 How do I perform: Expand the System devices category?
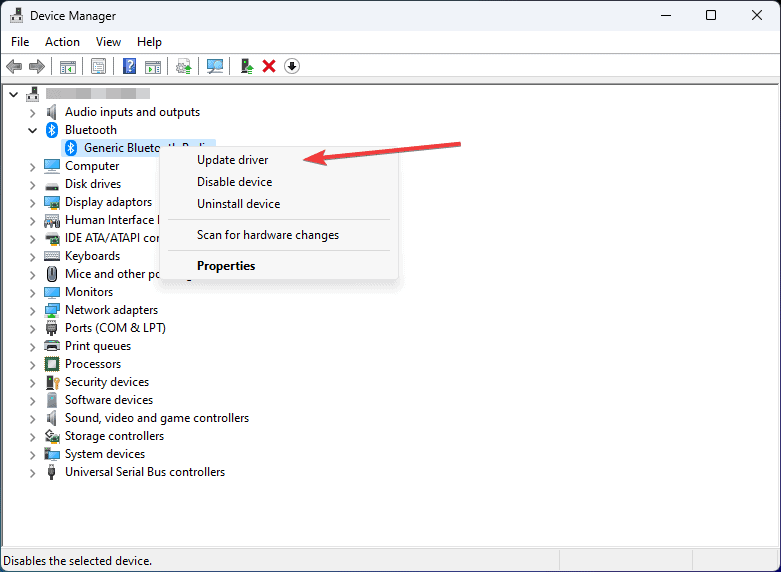click(x=32, y=454)
